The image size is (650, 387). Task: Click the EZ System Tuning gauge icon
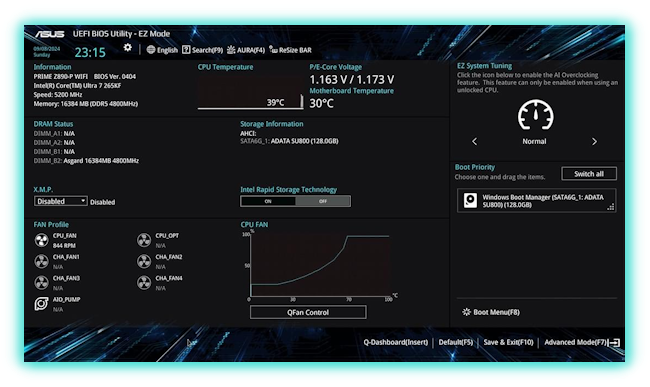pos(536,115)
